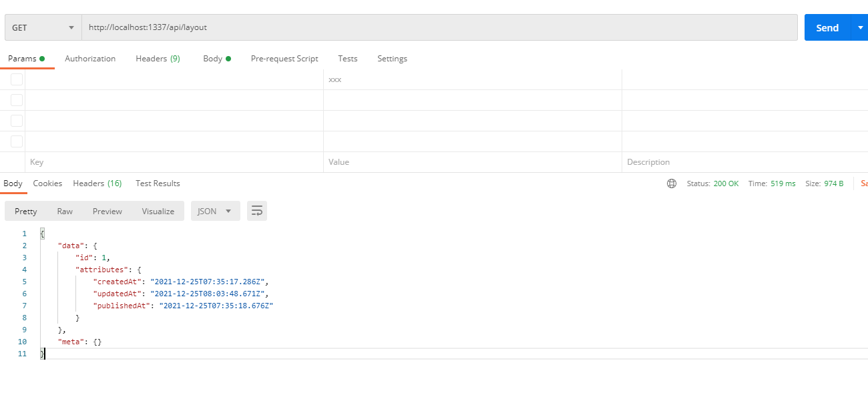Open the JSON language selector in response pane
The width and height of the screenshot is (868, 395).
point(215,210)
